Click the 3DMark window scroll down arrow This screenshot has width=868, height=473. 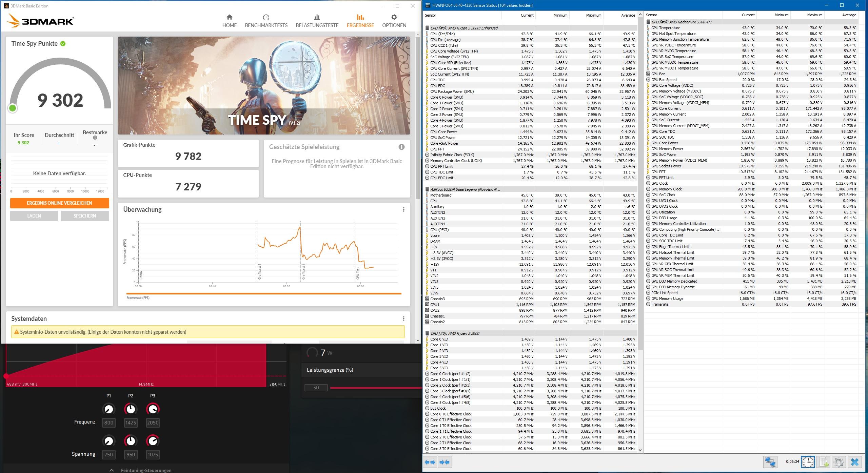417,340
